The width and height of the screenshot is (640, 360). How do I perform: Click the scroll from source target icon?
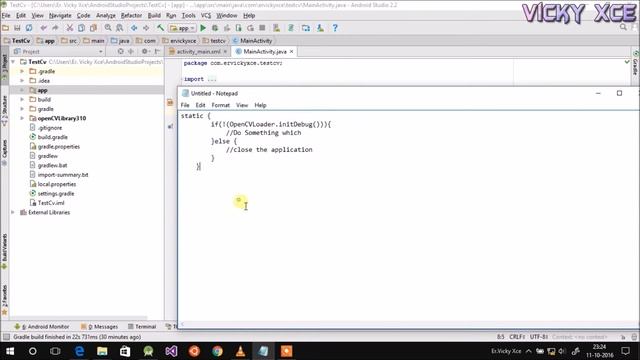(x=120, y=51)
